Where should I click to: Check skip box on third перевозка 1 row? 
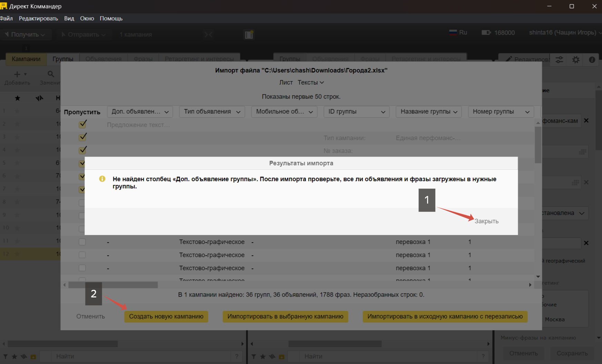82,268
